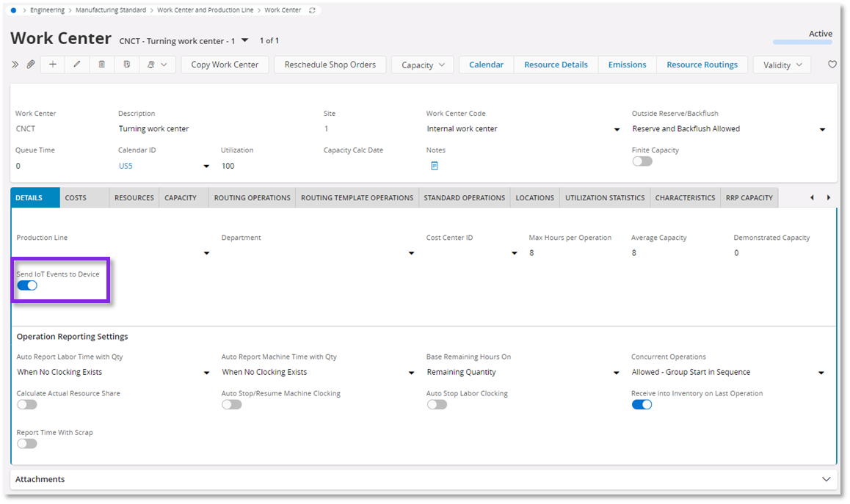Add a new work center record
Image resolution: width=850 pixels, height=504 pixels.
53,65
